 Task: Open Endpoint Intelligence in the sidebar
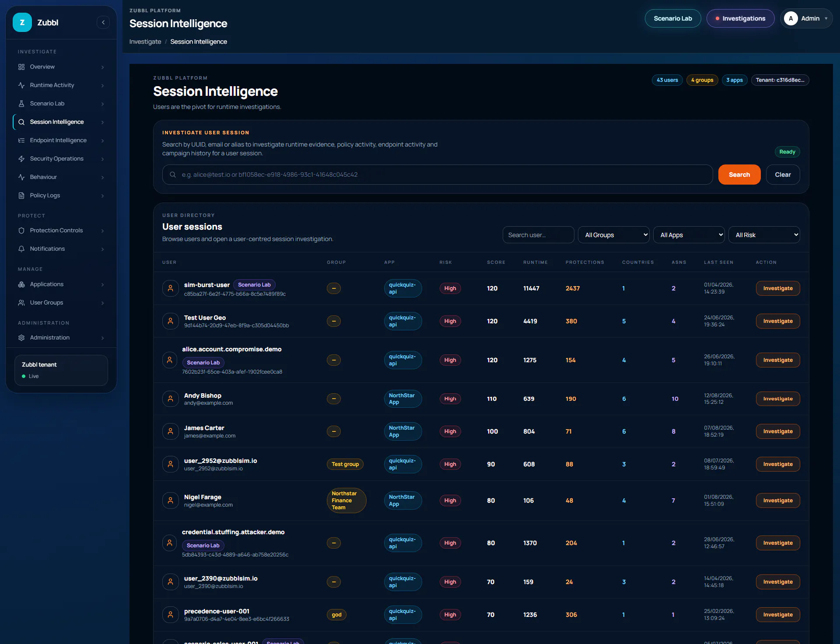[61, 140]
